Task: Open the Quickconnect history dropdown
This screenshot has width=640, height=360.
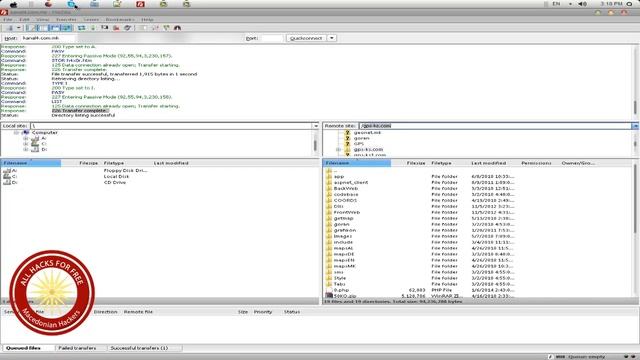Action: [x=332, y=38]
